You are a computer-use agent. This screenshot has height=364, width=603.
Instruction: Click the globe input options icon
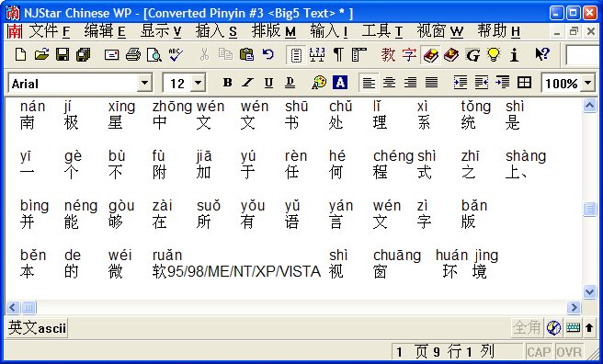553,327
